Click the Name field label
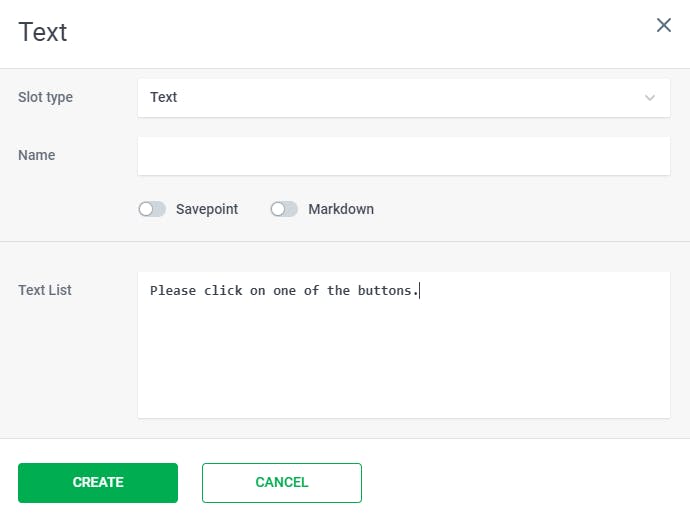This screenshot has height=521, width=690. (37, 155)
